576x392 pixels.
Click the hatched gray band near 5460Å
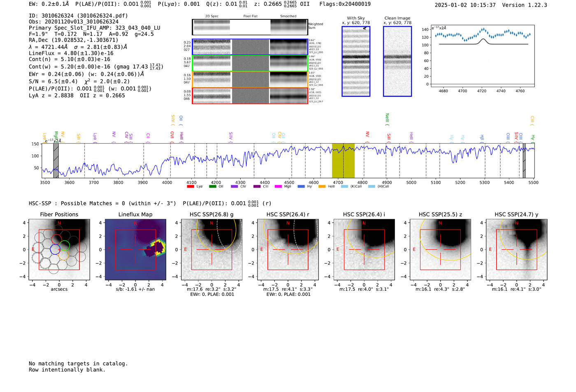[524, 160]
